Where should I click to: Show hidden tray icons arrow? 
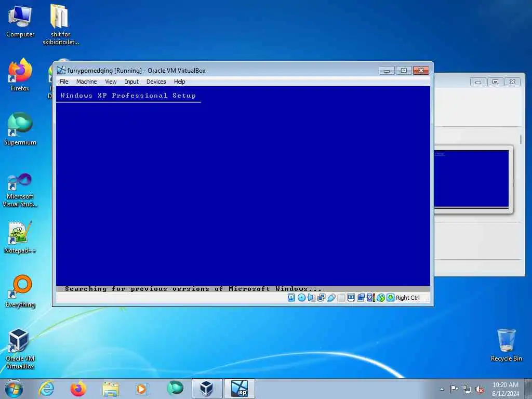(x=442, y=389)
